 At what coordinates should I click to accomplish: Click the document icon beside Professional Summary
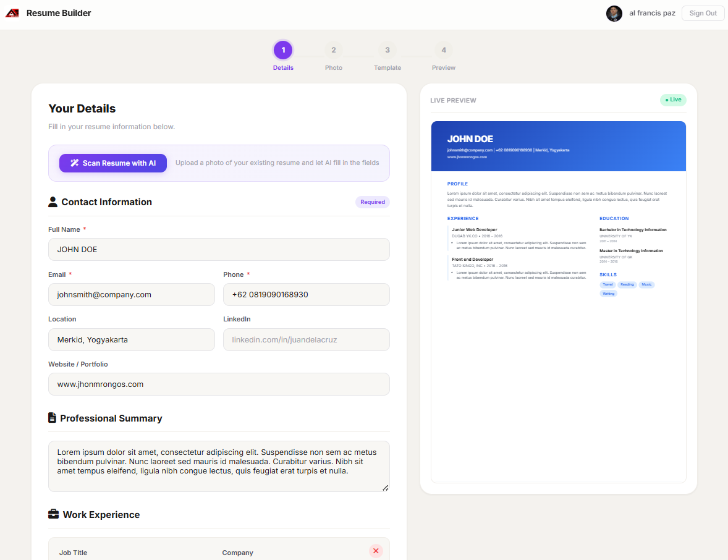52,418
